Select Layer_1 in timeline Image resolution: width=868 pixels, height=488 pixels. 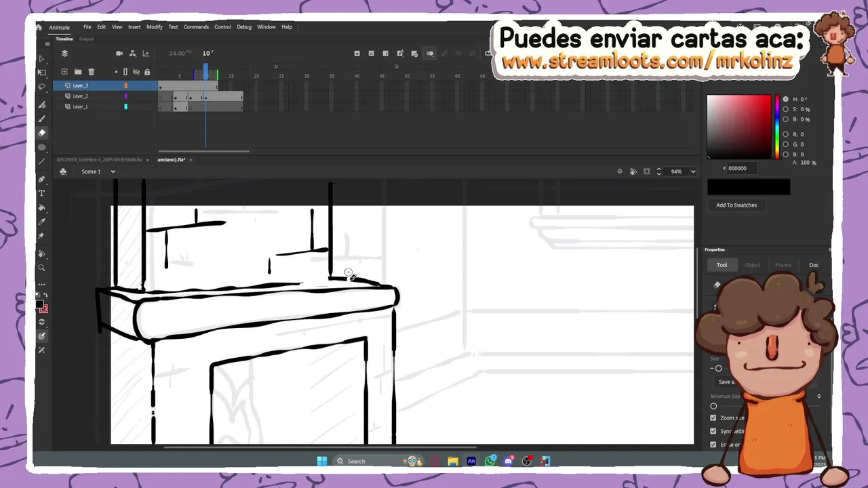[x=80, y=106]
